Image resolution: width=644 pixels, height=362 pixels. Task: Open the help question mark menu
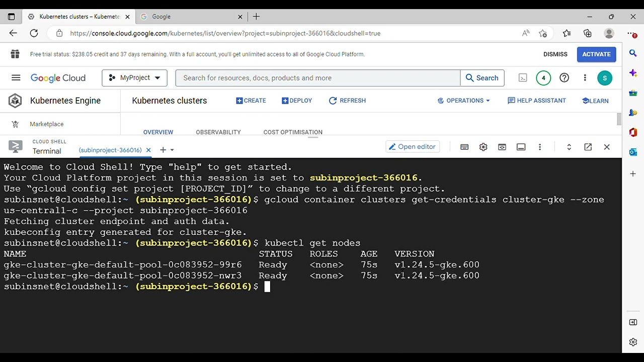(x=564, y=78)
